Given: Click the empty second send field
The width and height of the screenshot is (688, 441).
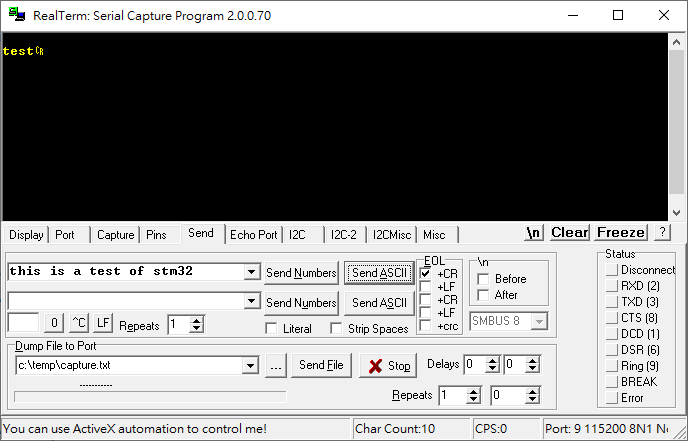Looking at the screenshot, I should (x=126, y=301).
